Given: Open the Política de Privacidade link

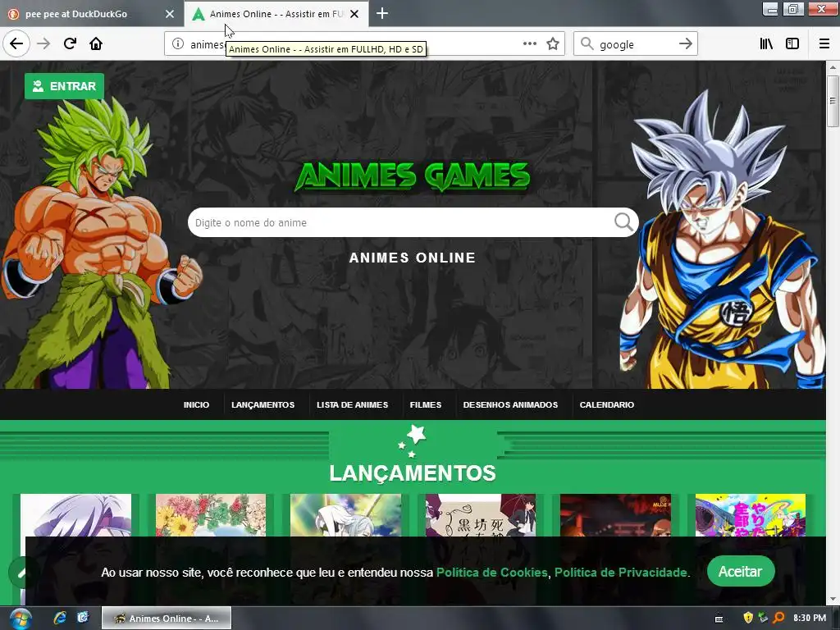Looking at the screenshot, I should pyautogui.click(x=620, y=572).
